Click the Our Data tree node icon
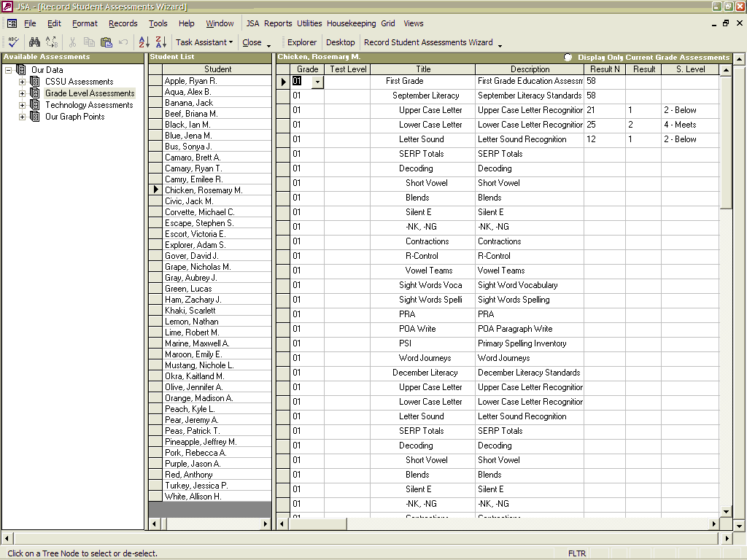The image size is (747, 560). [21, 69]
